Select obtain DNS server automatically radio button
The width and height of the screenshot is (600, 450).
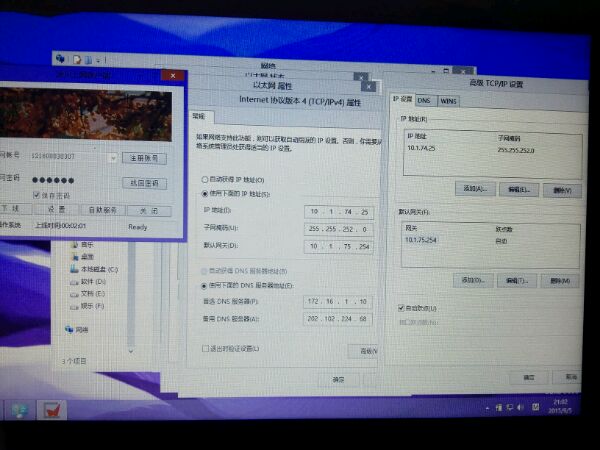(204, 271)
